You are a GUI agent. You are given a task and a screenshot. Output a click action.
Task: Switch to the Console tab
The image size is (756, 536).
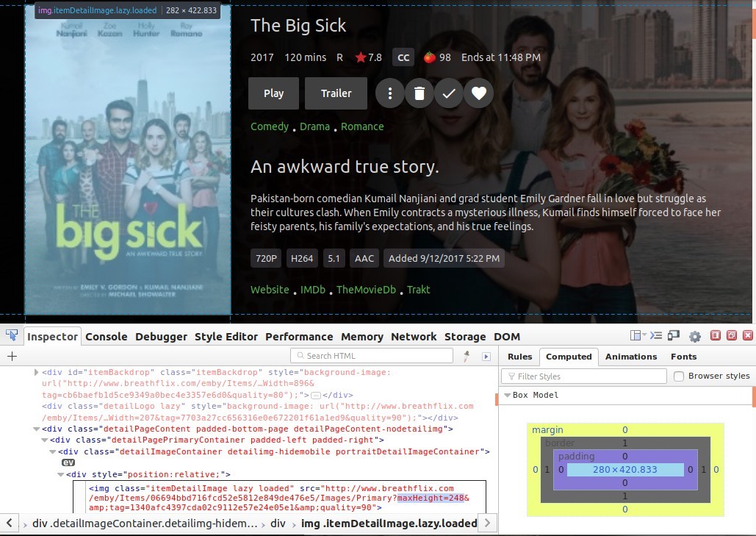(106, 336)
